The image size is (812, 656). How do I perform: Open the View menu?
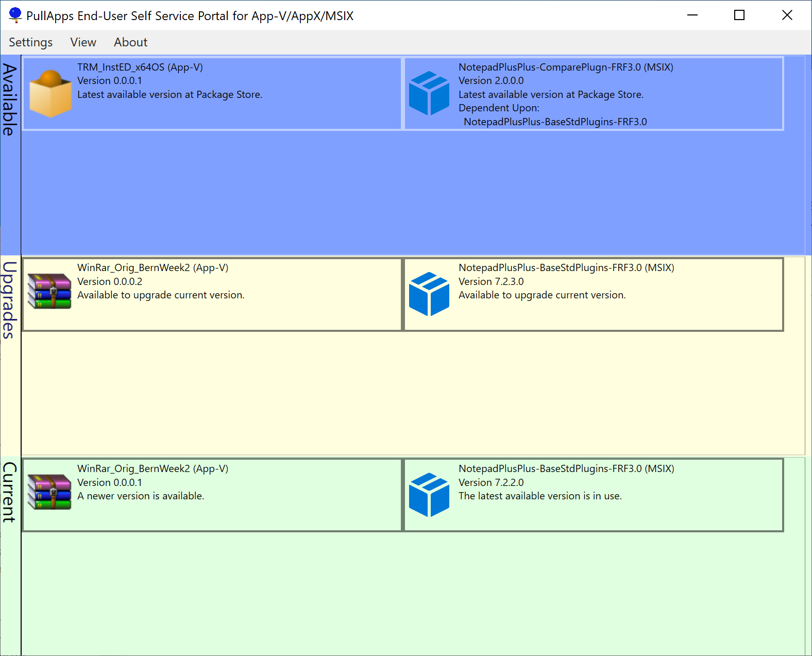(83, 42)
